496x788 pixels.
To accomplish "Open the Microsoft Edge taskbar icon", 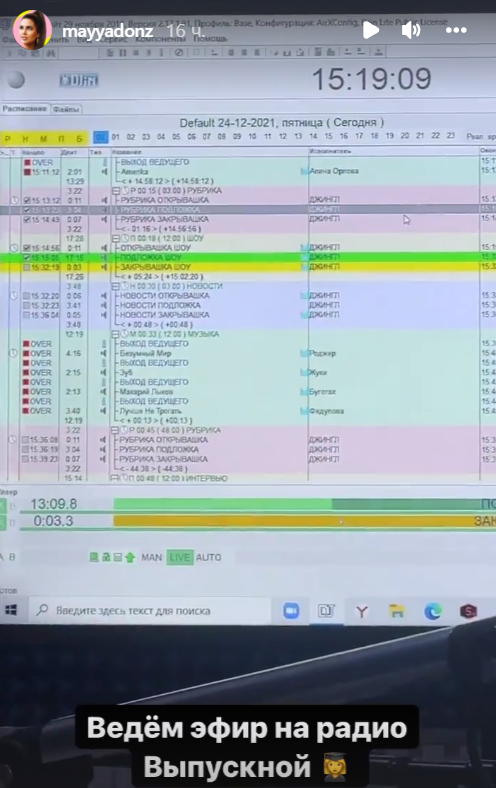I will coord(433,611).
